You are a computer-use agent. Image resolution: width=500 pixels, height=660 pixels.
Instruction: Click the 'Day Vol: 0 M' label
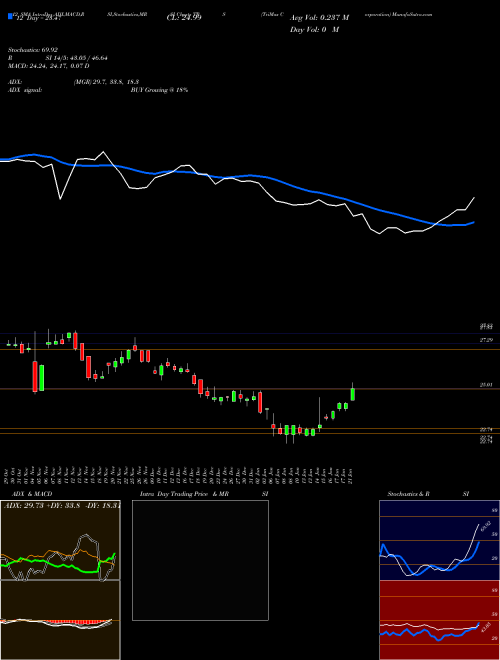pos(314,30)
